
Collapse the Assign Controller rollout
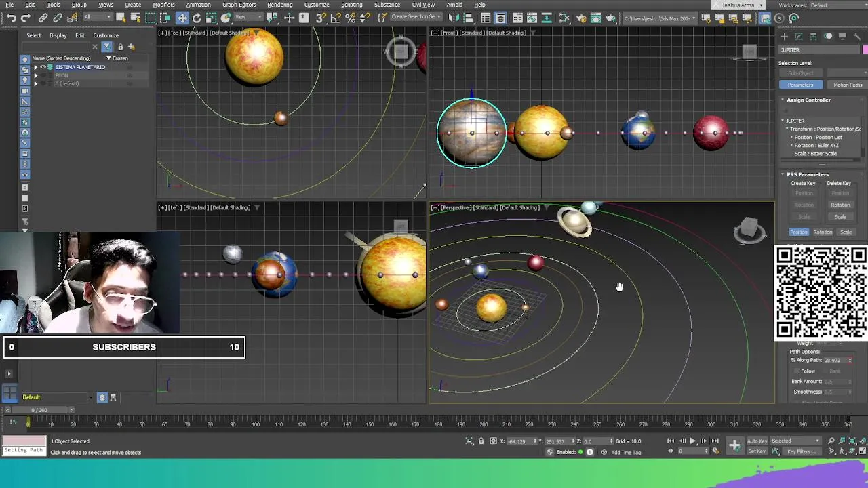808,100
